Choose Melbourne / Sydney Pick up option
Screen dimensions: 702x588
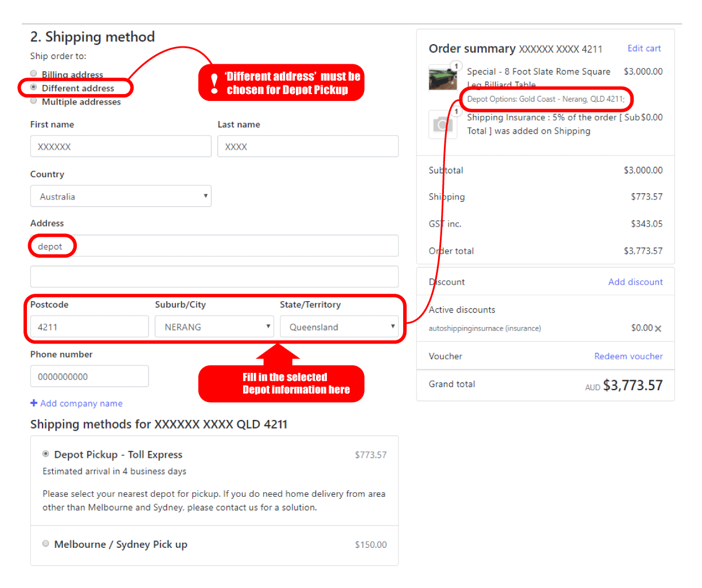pyautogui.click(x=46, y=544)
